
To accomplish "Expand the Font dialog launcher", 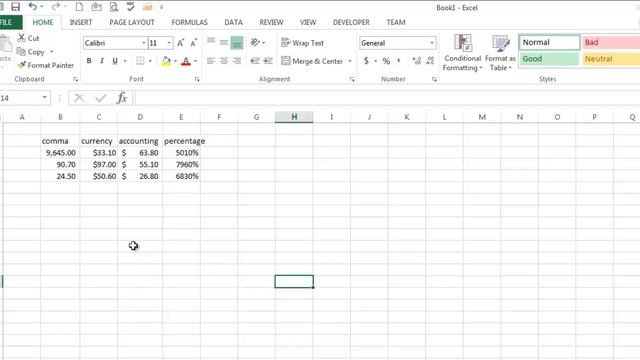I will 197,80.
